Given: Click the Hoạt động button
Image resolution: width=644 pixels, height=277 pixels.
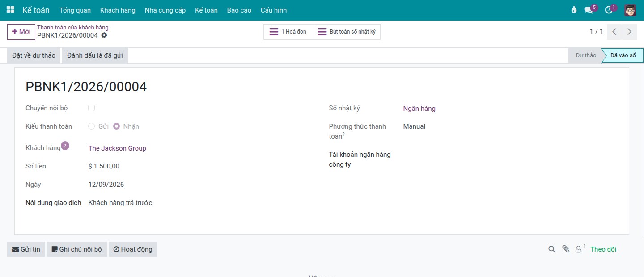Looking at the screenshot, I should [133, 249].
